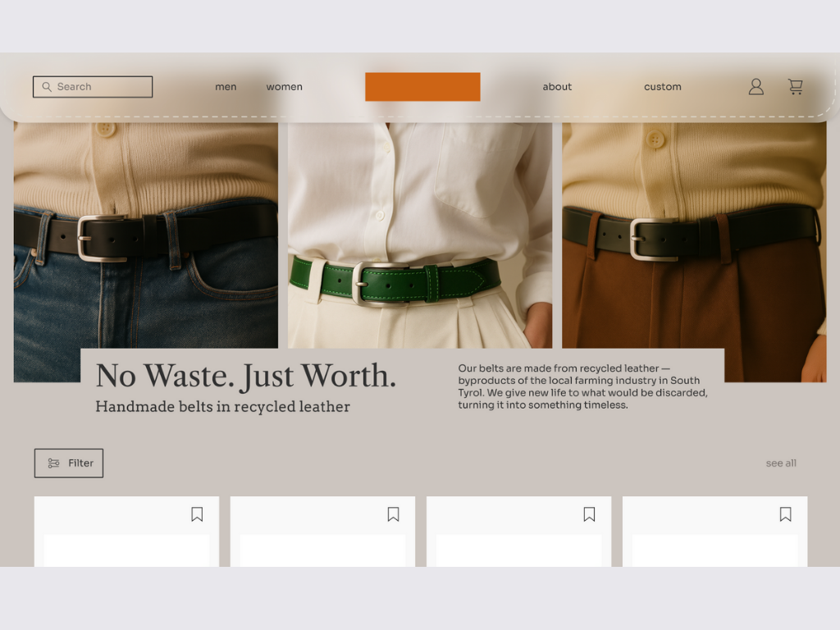The height and width of the screenshot is (630, 840).
Task: Open the user account profile icon
Action: click(x=756, y=87)
